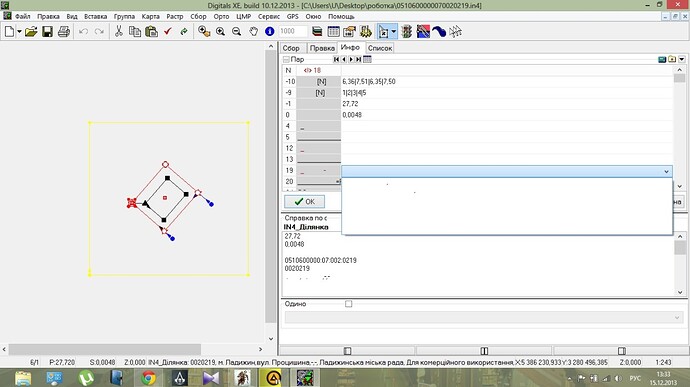Copy selection with the Copy icon
This screenshot has width=690, height=387.
(135, 32)
